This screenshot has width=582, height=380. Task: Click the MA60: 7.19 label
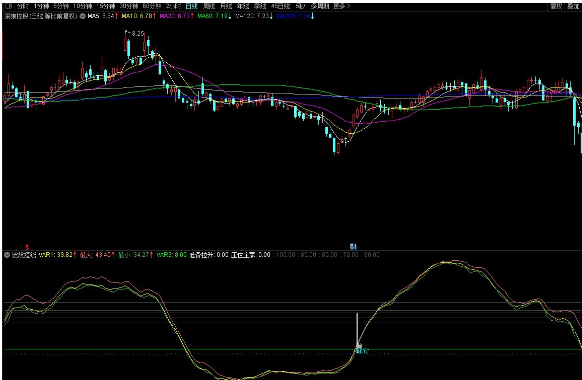(213, 16)
